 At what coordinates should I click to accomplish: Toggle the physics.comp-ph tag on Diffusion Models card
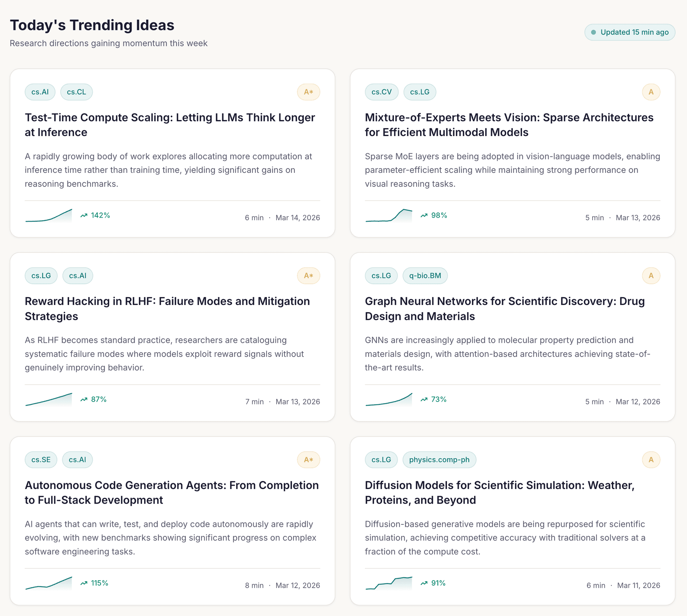(439, 460)
